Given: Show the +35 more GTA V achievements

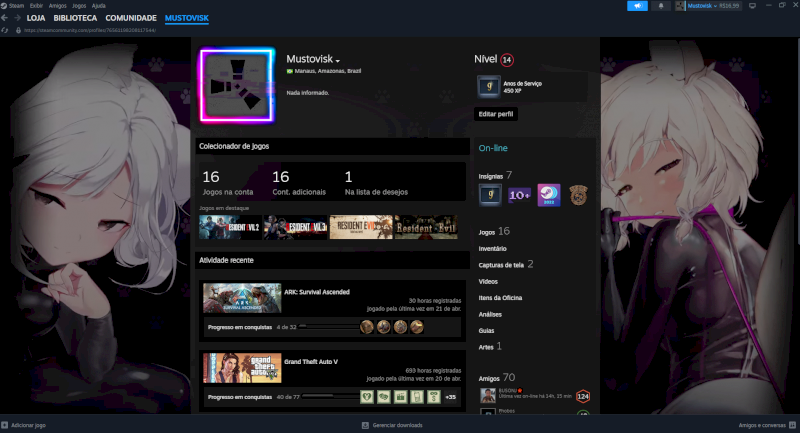Looking at the screenshot, I should [x=451, y=397].
